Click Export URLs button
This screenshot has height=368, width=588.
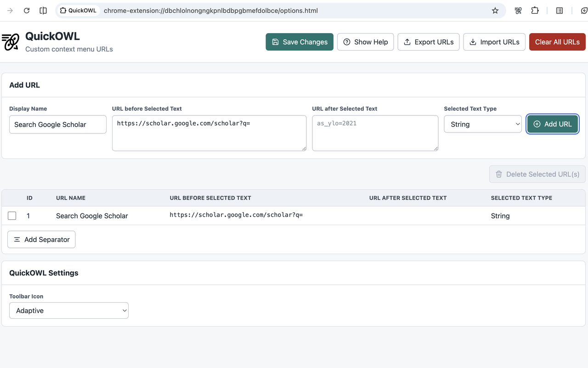(x=429, y=42)
